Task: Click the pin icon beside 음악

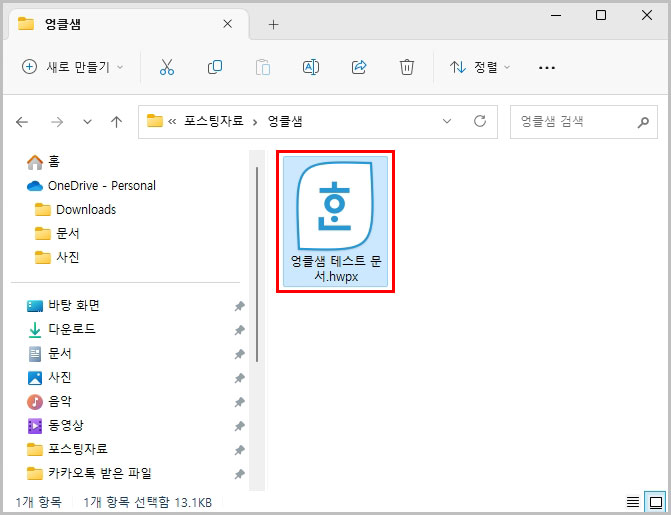Action: tap(239, 402)
